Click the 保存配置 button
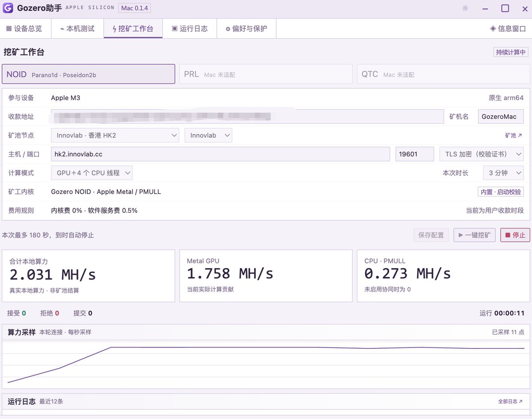This screenshot has height=419, width=532. tap(431, 235)
